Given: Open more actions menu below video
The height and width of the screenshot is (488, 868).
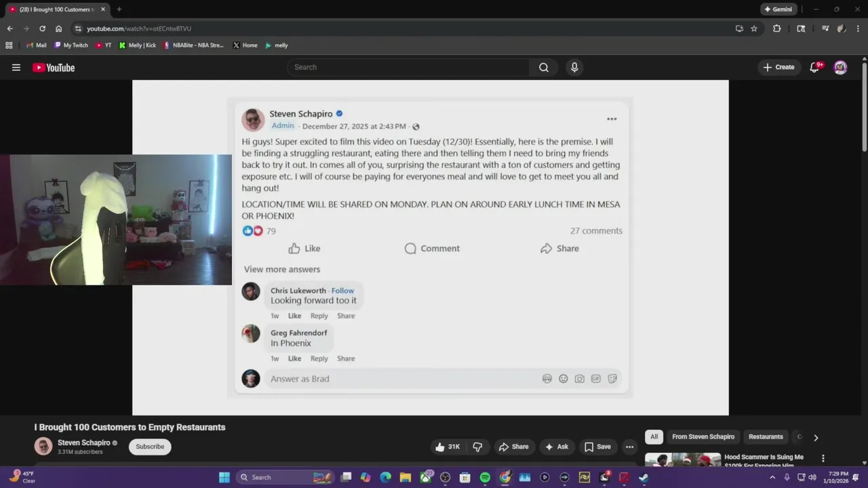Looking at the screenshot, I should click(x=629, y=447).
